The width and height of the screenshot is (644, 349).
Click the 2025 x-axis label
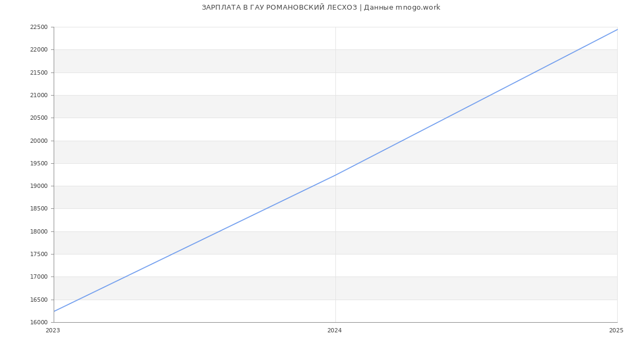(x=616, y=331)
